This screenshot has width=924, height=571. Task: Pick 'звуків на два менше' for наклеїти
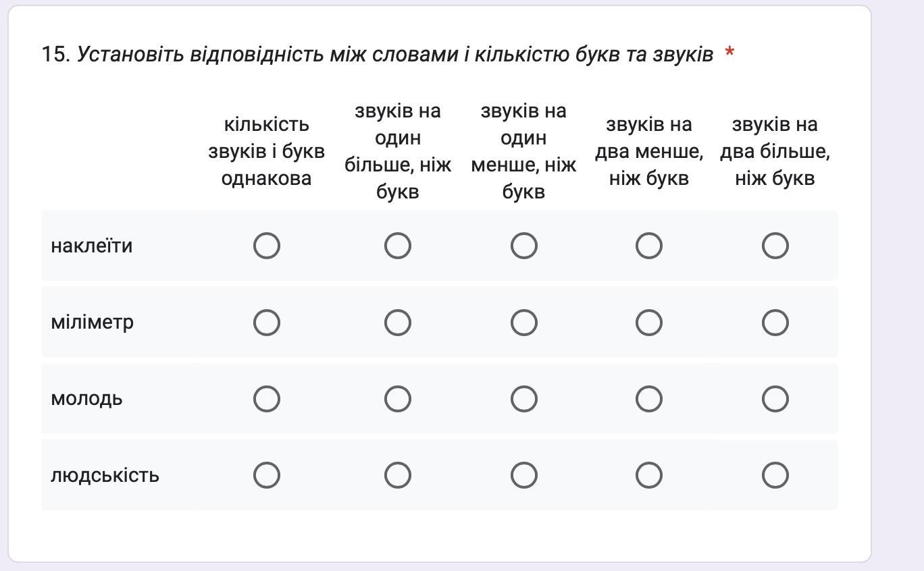click(x=648, y=246)
